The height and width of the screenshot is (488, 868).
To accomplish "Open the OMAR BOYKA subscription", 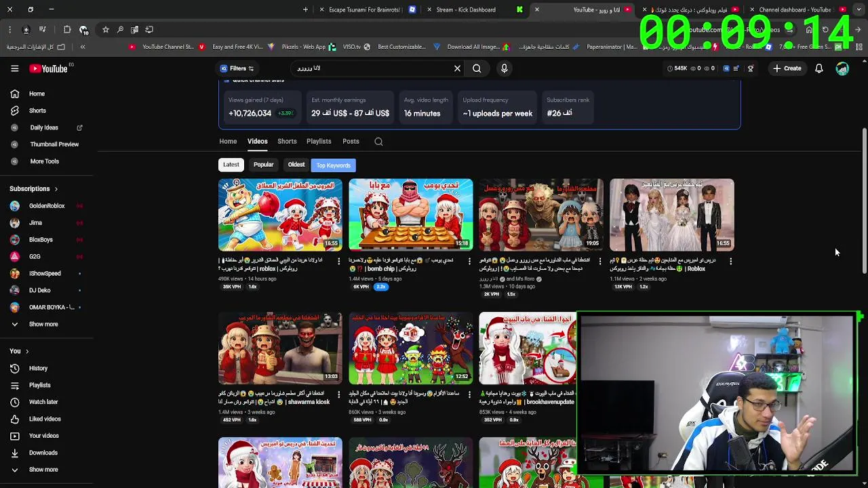I will 46,307.
